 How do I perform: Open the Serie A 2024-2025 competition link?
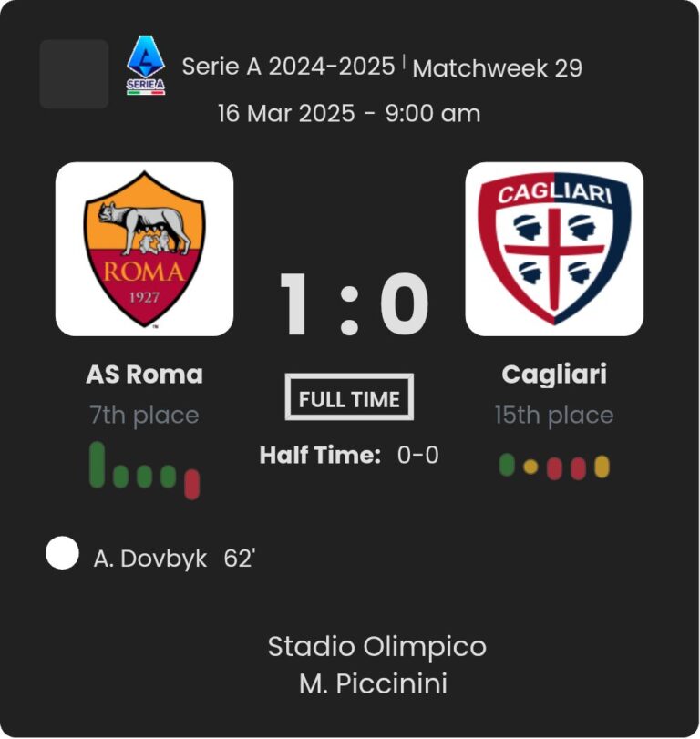click(x=289, y=67)
